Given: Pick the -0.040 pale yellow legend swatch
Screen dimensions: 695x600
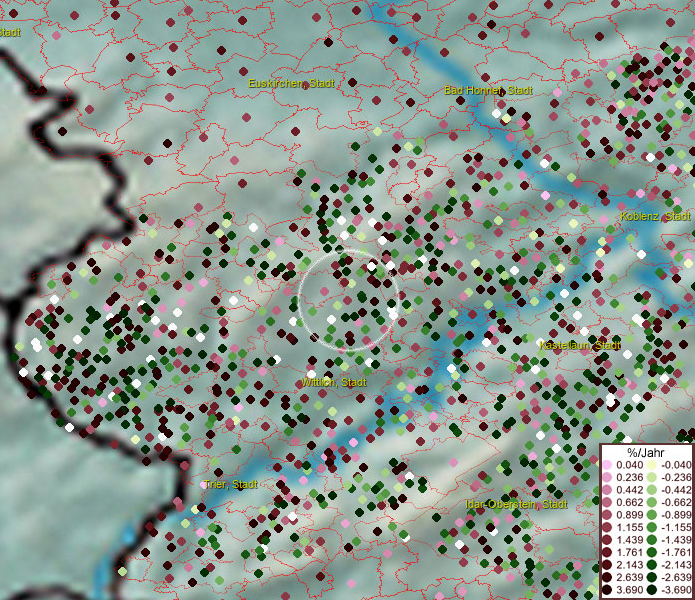Looking at the screenshot, I should pyautogui.click(x=652, y=465).
